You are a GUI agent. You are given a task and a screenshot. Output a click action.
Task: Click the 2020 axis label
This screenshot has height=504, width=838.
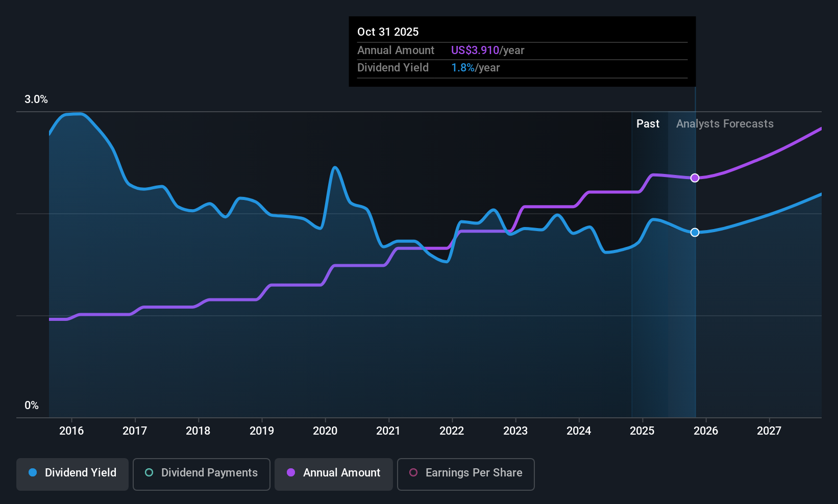tap(325, 431)
